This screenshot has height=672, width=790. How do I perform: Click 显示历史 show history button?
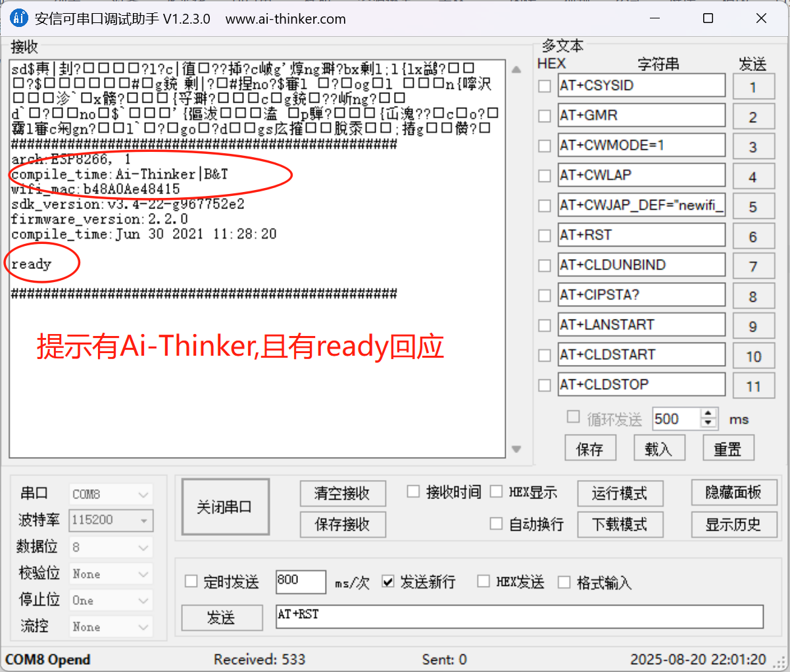(733, 525)
